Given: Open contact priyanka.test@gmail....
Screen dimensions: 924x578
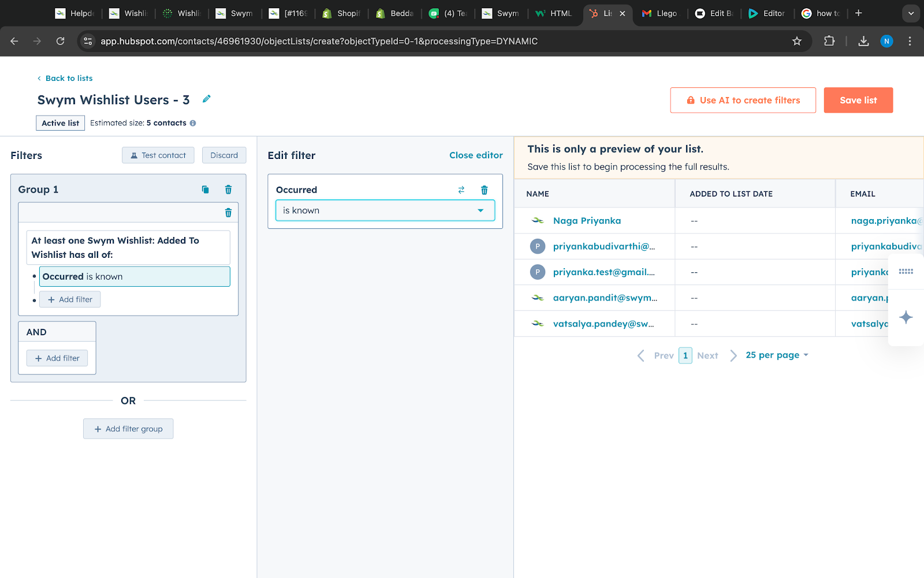Looking at the screenshot, I should (604, 272).
